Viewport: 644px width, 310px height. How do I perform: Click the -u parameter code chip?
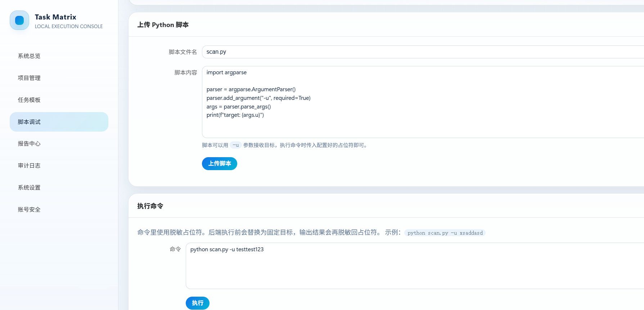(x=236, y=145)
